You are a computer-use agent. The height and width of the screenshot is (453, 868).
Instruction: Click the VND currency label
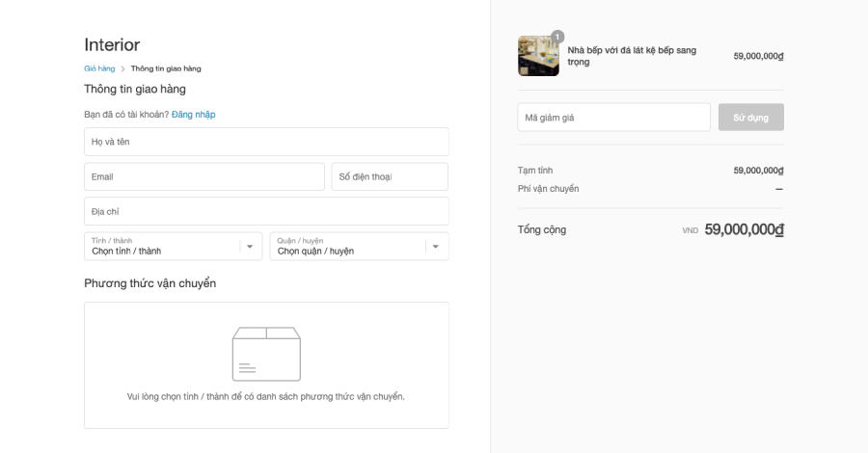point(691,230)
